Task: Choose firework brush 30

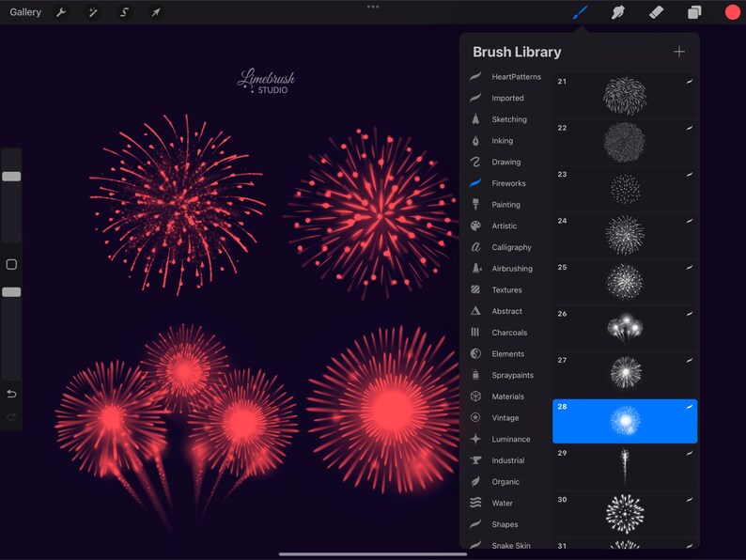Action: [625, 514]
